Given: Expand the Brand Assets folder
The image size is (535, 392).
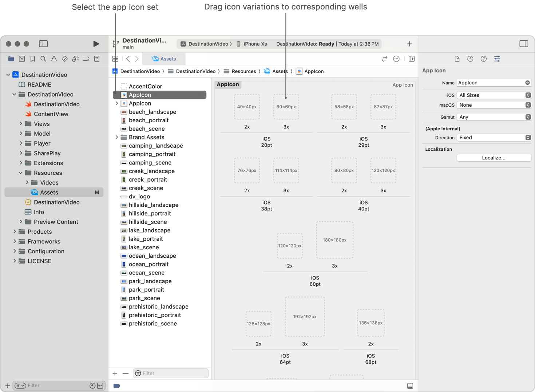Looking at the screenshot, I should [x=117, y=137].
